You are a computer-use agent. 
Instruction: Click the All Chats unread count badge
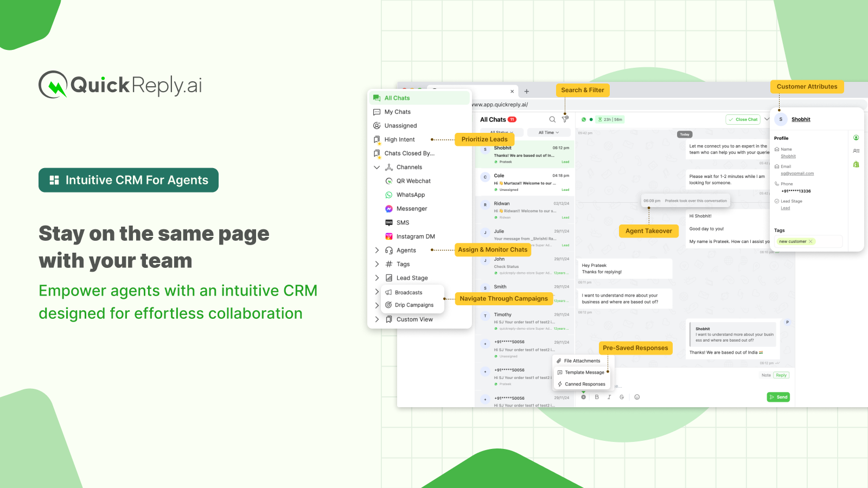tap(512, 119)
